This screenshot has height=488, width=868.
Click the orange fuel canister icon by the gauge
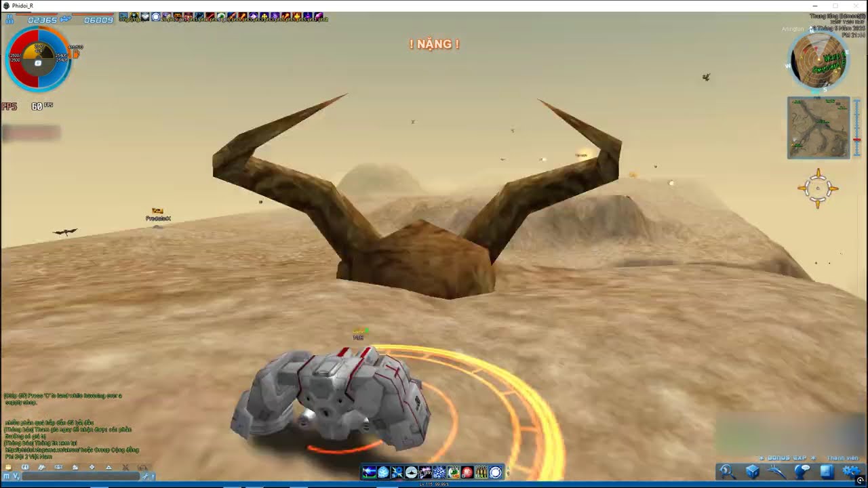[x=76, y=53]
